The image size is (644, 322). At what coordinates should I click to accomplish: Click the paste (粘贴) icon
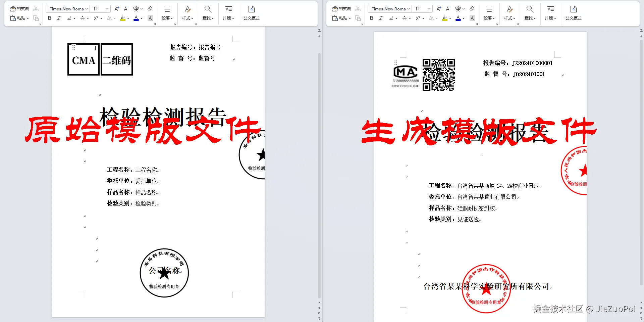point(18,18)
